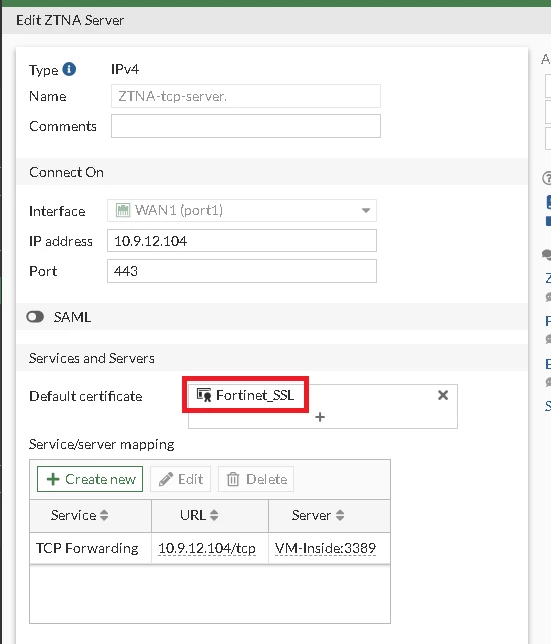Sort by the Service column arrows
Viewport: 551px width, 644px height.
click(x=104, y=515)
